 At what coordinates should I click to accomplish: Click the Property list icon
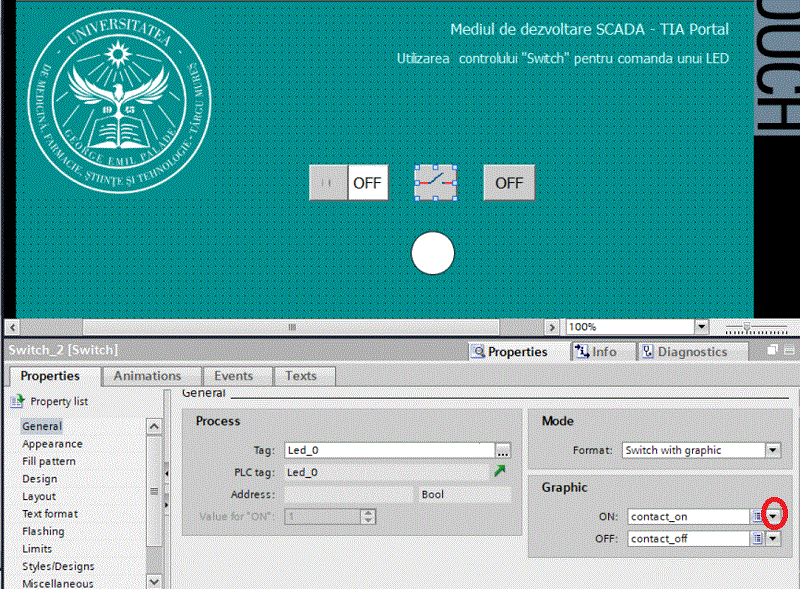point(16,401)
